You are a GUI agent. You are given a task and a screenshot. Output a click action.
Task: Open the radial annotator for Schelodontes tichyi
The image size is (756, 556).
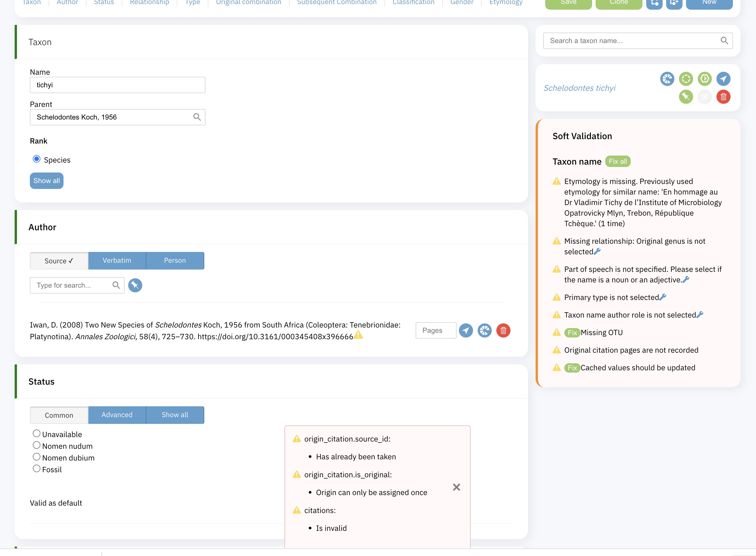(667, 79)
